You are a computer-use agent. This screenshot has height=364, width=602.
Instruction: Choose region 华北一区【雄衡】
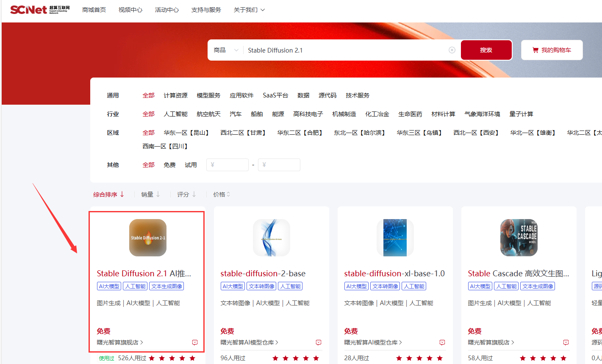[x=534, y=133]
